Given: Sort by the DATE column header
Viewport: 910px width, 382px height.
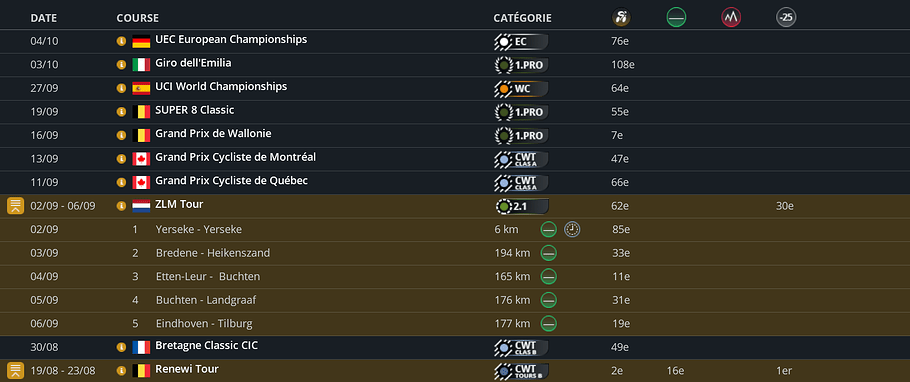Looking at the screenshot, I should [x=44, y=18].
